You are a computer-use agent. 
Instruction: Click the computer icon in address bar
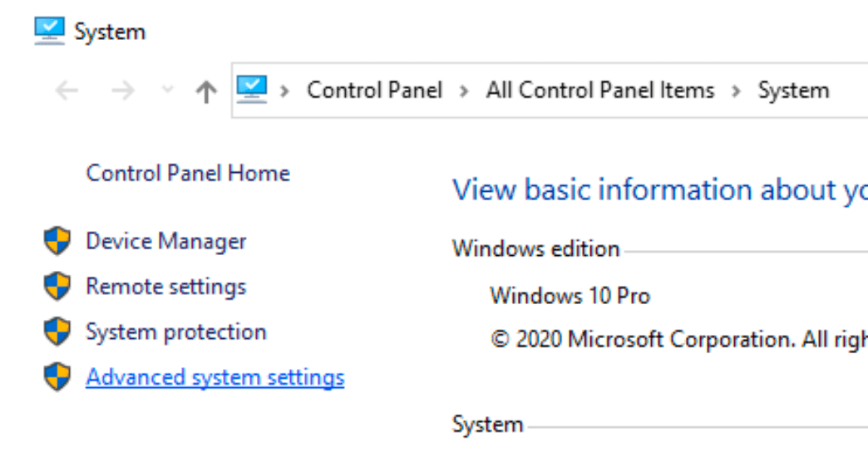(x=251, y=88)
